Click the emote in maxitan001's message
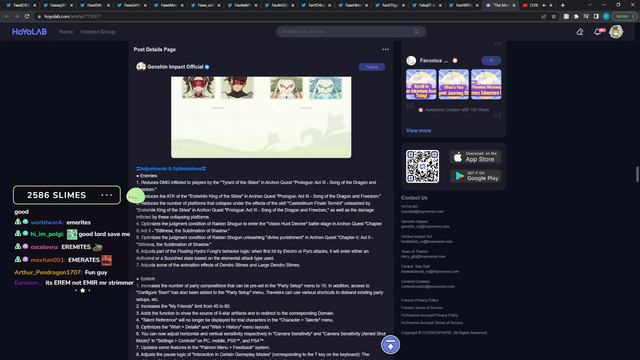This screenshot has width=640, height=360. tap(107, 260)
